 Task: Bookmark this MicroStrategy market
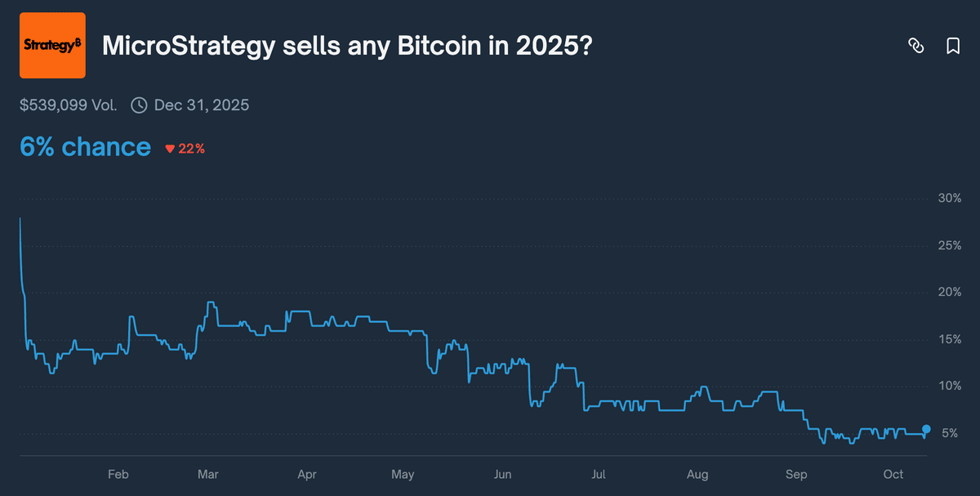[953, 46]
